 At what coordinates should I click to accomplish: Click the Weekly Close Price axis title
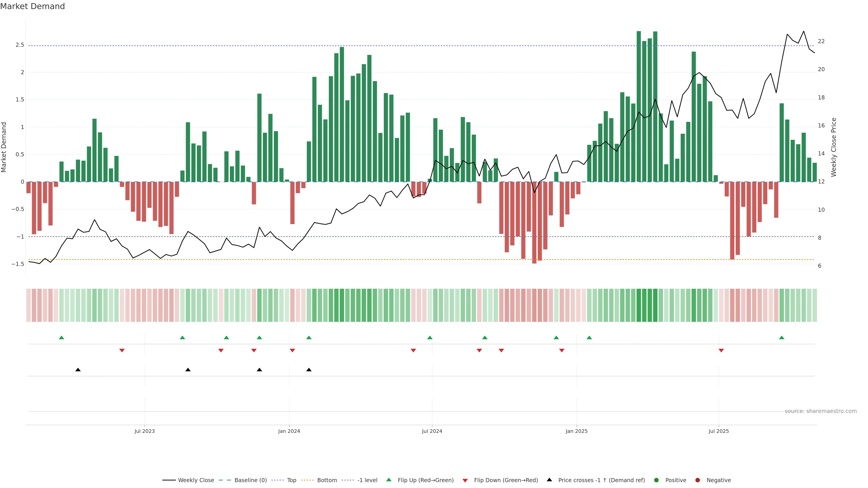[x=834, y=147]
